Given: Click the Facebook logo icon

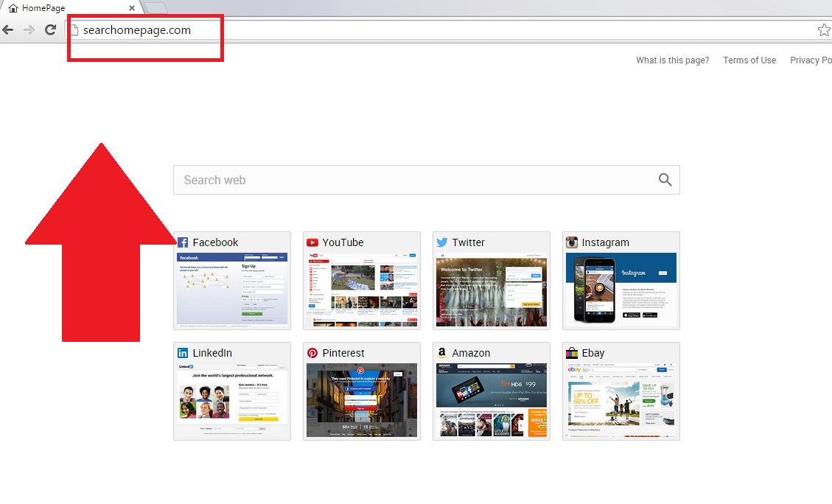Looking at the screenshot, I should pyautogui.click(x=183, y=242).
